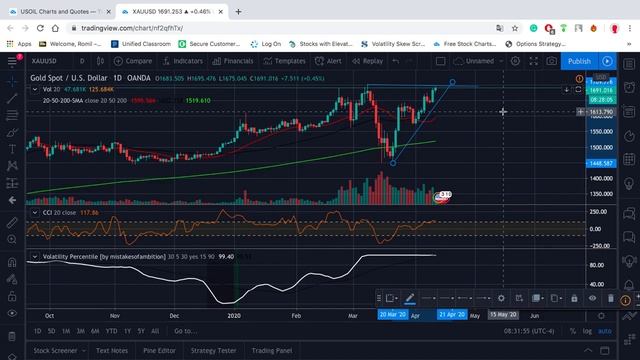The height and width of the screenshot is (360, 640).
Task: Click the undo arrow
Action: tap(396, 61)
